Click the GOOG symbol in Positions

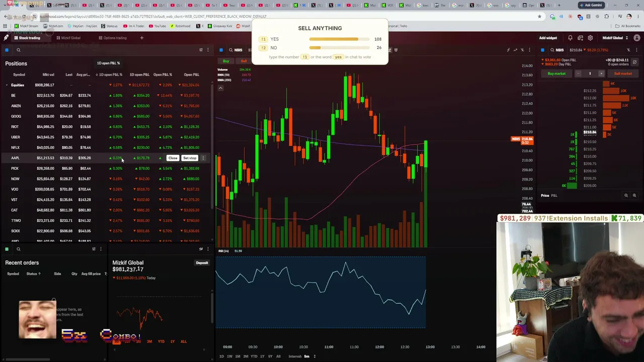pyautogui.click(x=16, y=116)
